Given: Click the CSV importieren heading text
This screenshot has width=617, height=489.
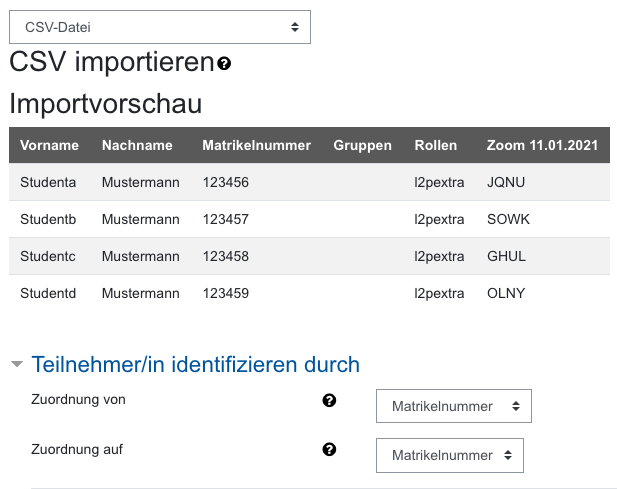Looking at the screenshot, I should point(112,62).
